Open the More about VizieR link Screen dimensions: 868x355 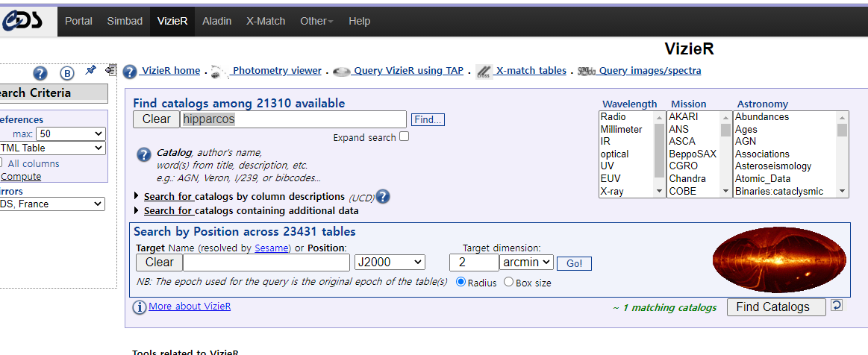pos(190,307)
